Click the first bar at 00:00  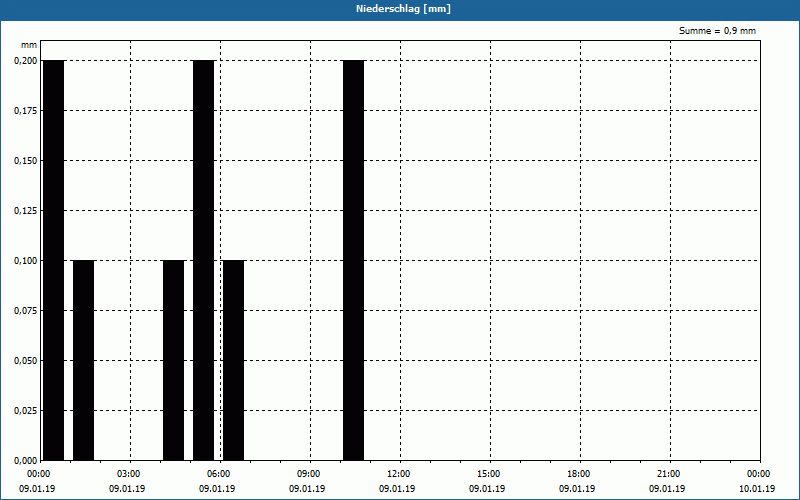[x=53, y=260]
